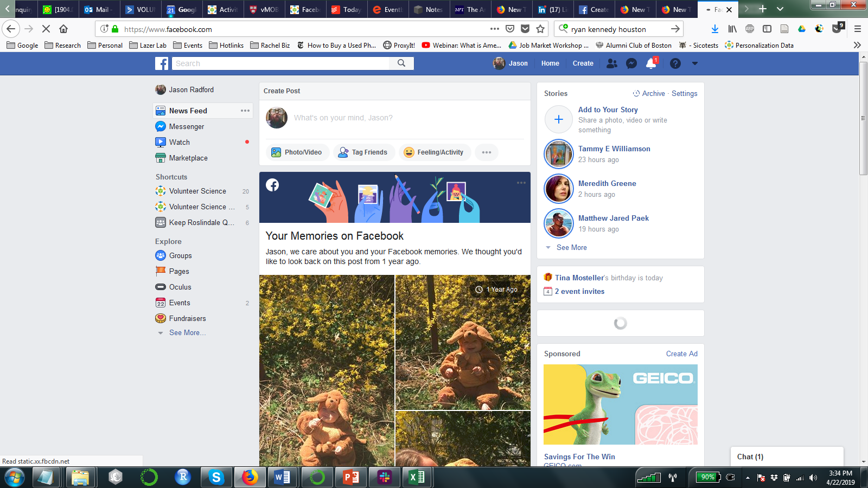Screen dimensions: 868x488
Task: Open the account menu dropdown arrow
Action: [x=695, y=63]
